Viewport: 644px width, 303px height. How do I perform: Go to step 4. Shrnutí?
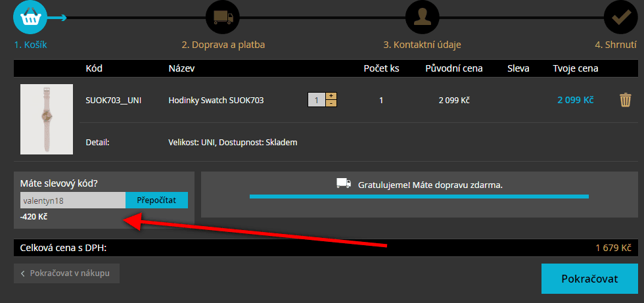tap(616, 45)
